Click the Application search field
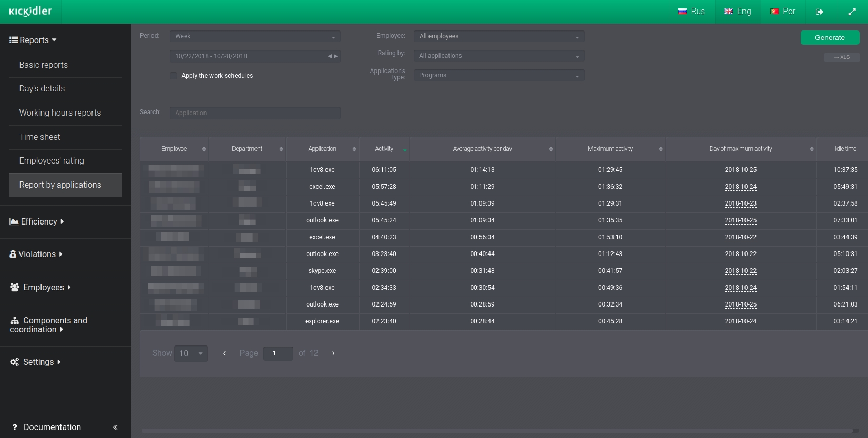Image resolution: width=868 pixels, height=438 pixels. click(x=255, y=113)
